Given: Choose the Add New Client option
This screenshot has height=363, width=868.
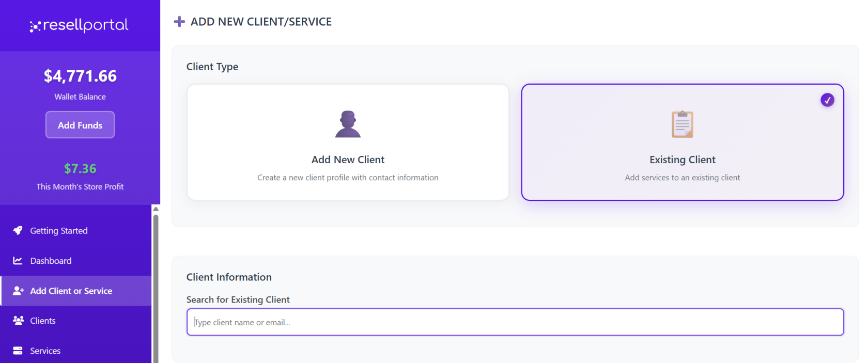Looking at the screenshot, I should pyautogui.click(x=348, y=142).
